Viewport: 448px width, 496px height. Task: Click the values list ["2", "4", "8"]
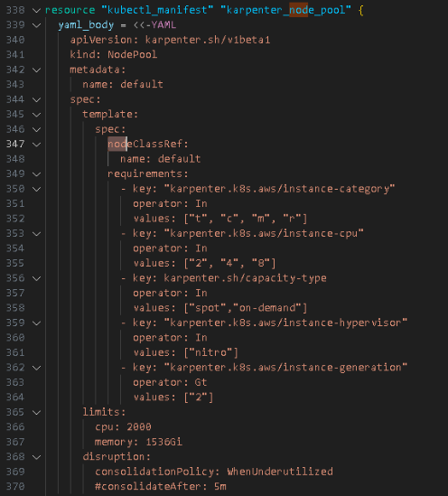(229, 263)
